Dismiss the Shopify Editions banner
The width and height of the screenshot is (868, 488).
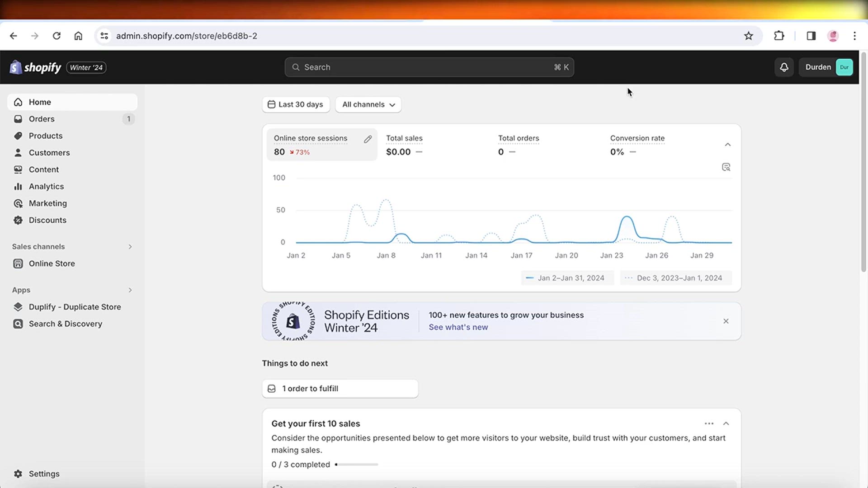click(x=726, y=321)
